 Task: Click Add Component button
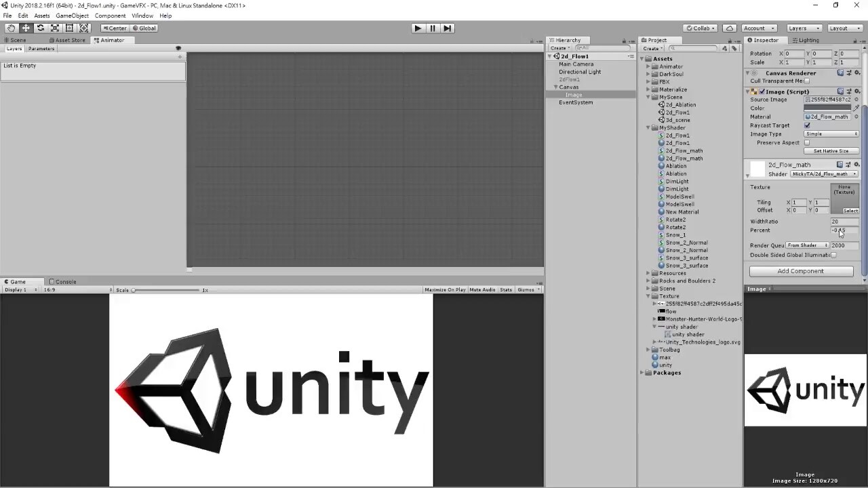[x=801, y=271]
